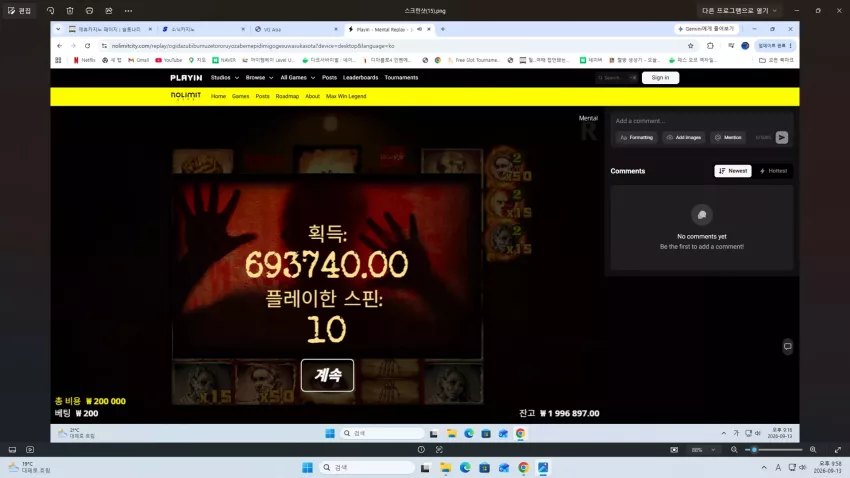Open File Explorer from the real taskbar
Image resolution: width=850 pixels, height=478 pixels.
coord(446,467)
